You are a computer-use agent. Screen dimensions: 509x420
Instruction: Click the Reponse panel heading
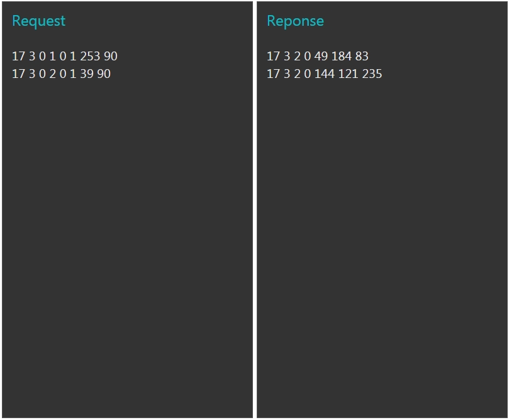(x=295, y=21)
